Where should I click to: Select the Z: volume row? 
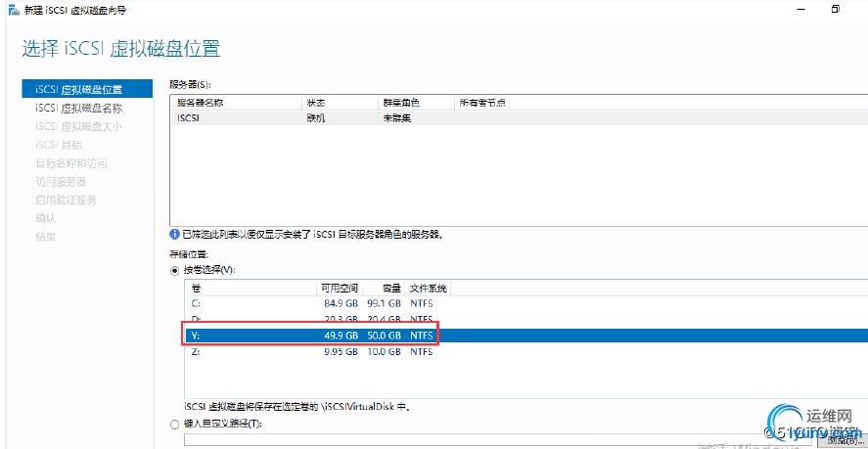point(526,351)
